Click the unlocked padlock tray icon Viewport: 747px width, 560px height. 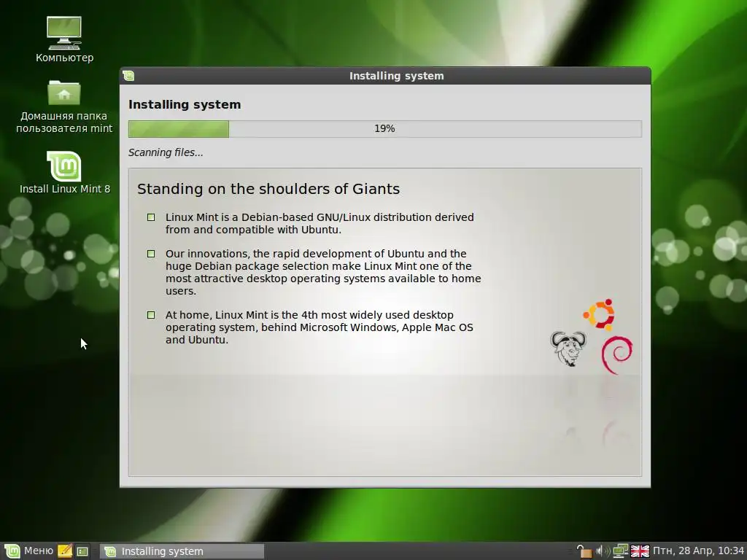(584, 551)
